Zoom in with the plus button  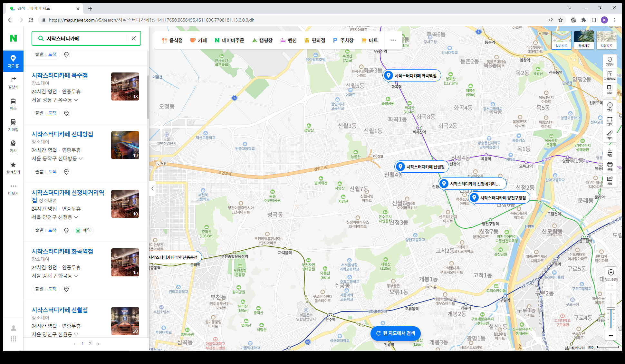click(611, 286)
